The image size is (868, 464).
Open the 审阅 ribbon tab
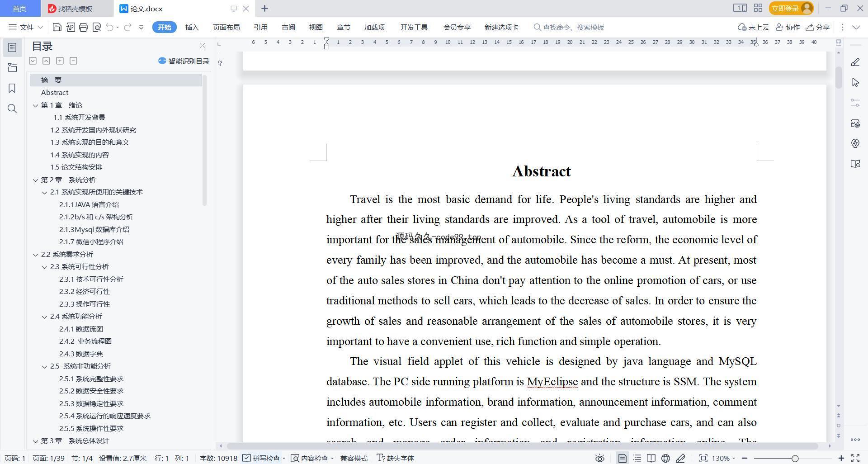288,27
